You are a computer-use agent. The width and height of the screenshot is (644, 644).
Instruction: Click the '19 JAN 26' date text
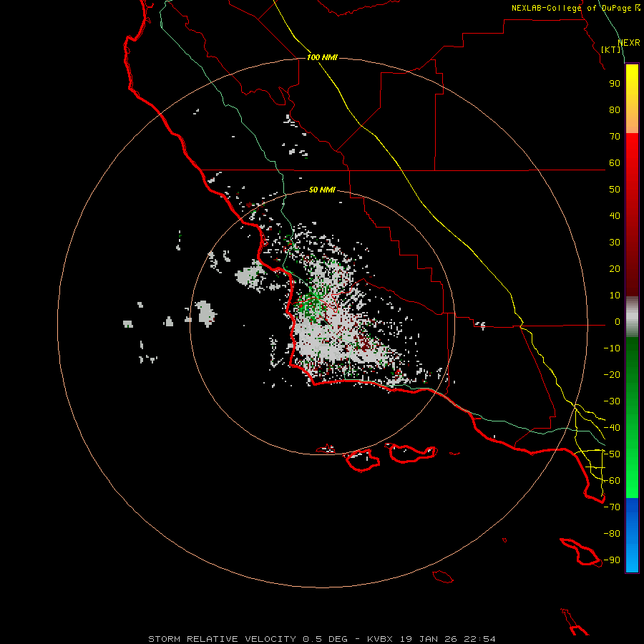pos(429,639)
